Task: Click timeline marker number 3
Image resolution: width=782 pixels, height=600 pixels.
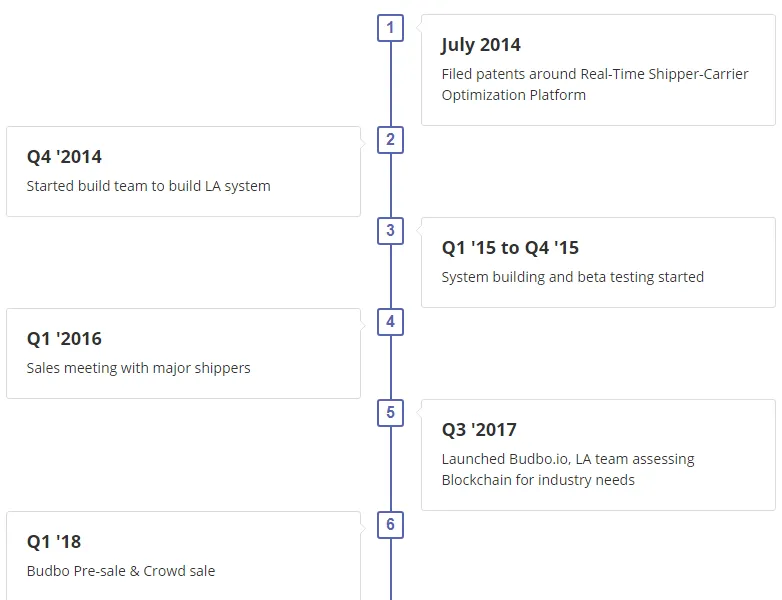Action: click(x=390, y=231)
